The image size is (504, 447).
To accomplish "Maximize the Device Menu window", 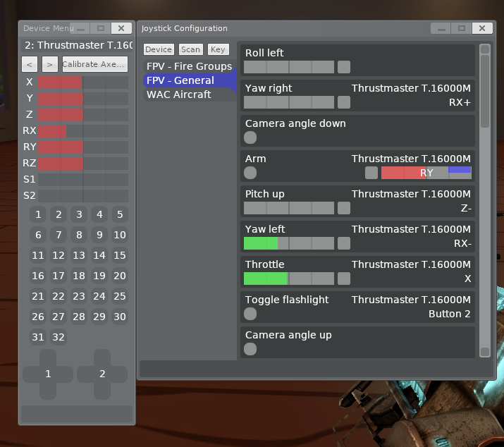I will pyautogui.click(x=101, y=28).
